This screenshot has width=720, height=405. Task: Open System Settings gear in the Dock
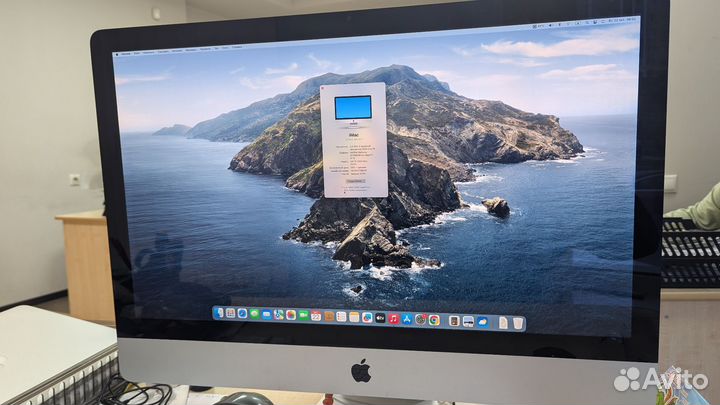coord(420,320)
